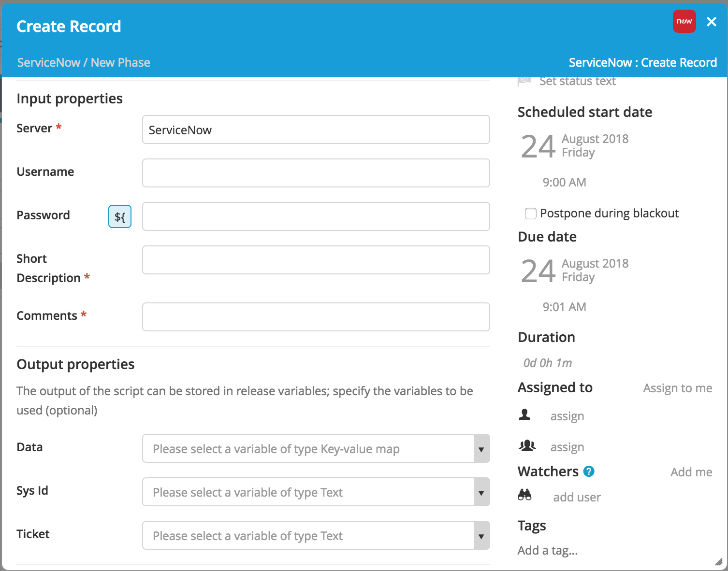Grab the dialog resize handle corner

pyautogui.click(x=718, y=562)
